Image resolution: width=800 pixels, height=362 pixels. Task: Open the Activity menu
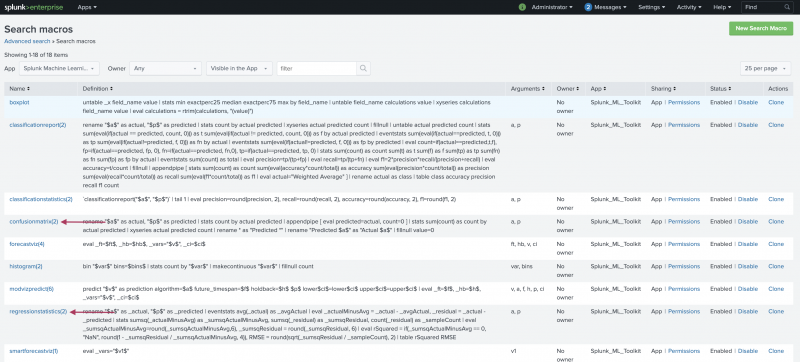pos(689,7)
